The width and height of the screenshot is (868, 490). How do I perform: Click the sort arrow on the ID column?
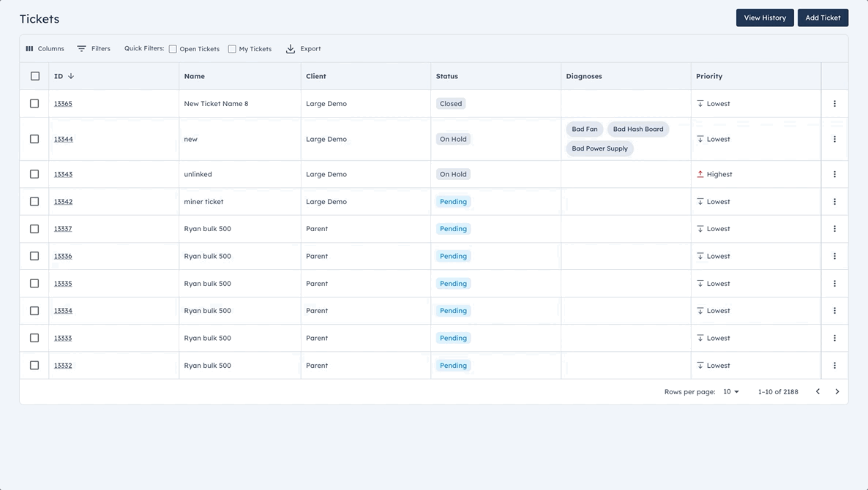pos(72,75)
